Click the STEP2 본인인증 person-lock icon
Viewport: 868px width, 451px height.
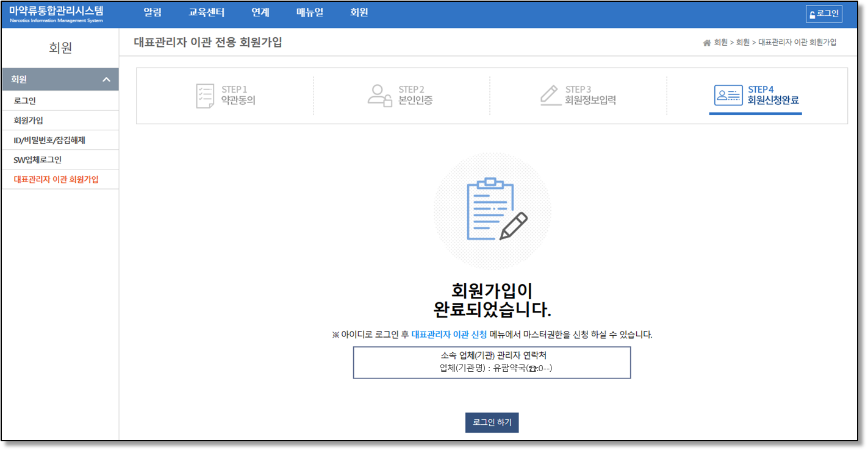coord(379,96)
